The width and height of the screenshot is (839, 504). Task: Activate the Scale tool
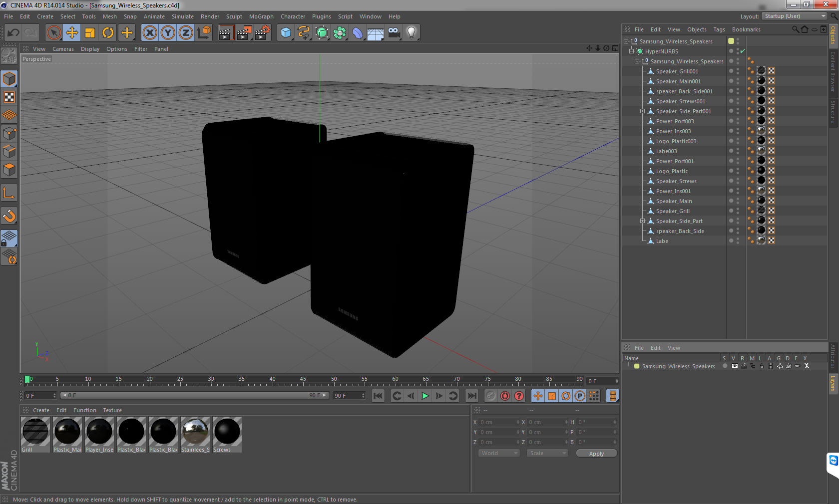tap(90, 33)
